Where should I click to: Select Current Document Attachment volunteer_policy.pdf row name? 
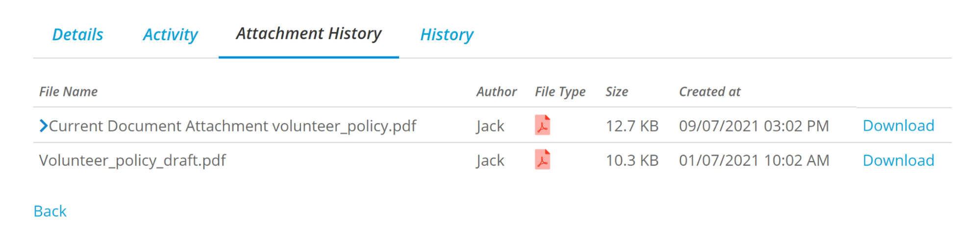point(232,126)
